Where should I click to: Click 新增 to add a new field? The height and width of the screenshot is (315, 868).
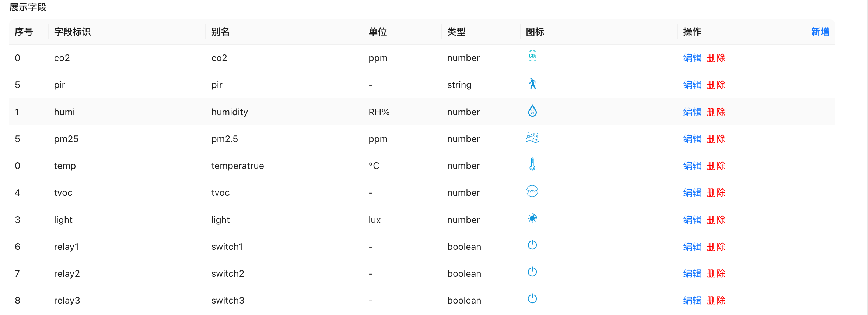(820, 32)
